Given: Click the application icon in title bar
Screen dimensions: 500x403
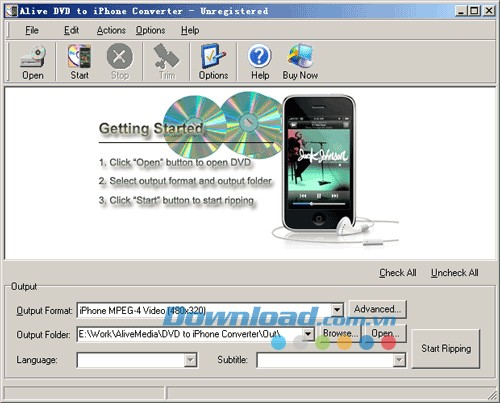Looking at the screenshot, I should point(11,11).
